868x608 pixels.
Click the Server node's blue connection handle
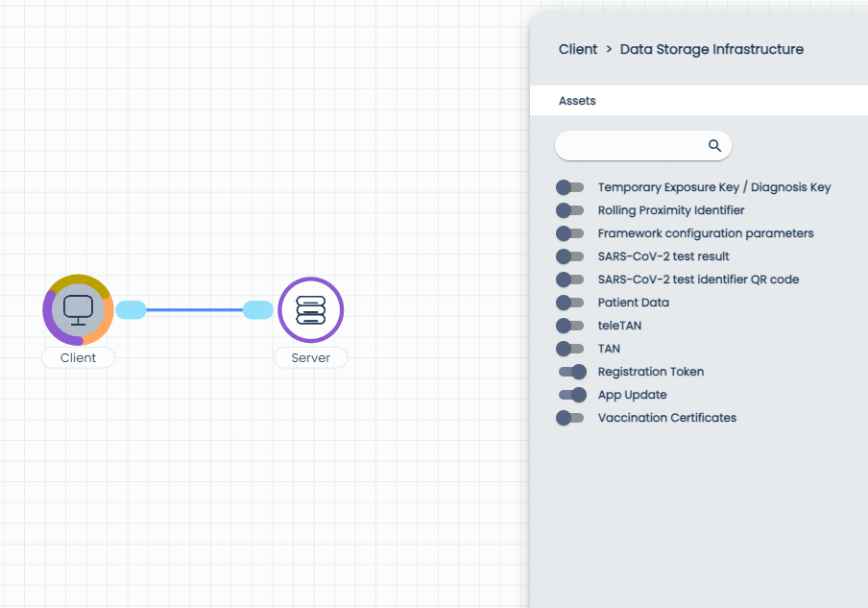tap(257, 309)
